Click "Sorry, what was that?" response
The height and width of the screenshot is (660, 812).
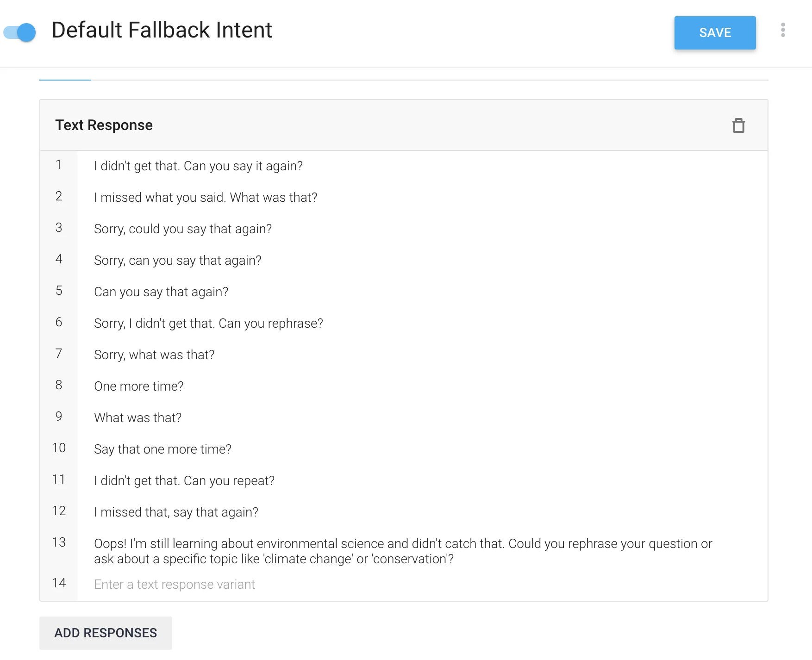[x=154, y=355]
